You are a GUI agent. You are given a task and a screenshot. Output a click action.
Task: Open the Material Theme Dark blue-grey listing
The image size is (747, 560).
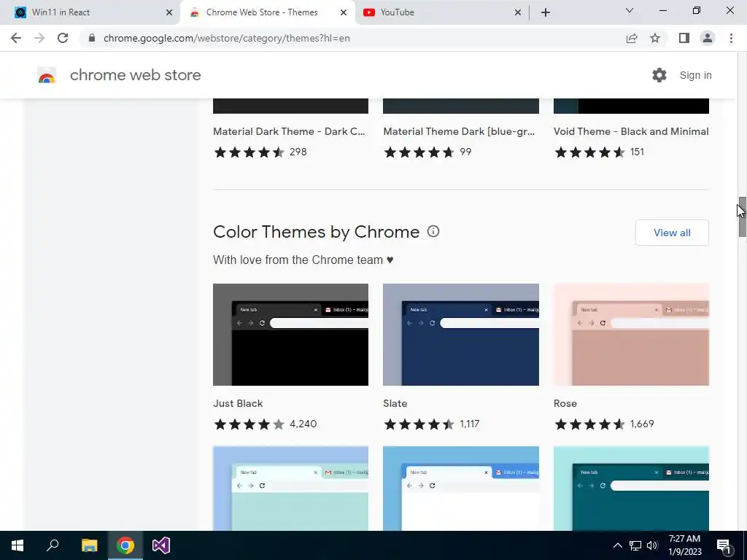[x=460, y=131]
